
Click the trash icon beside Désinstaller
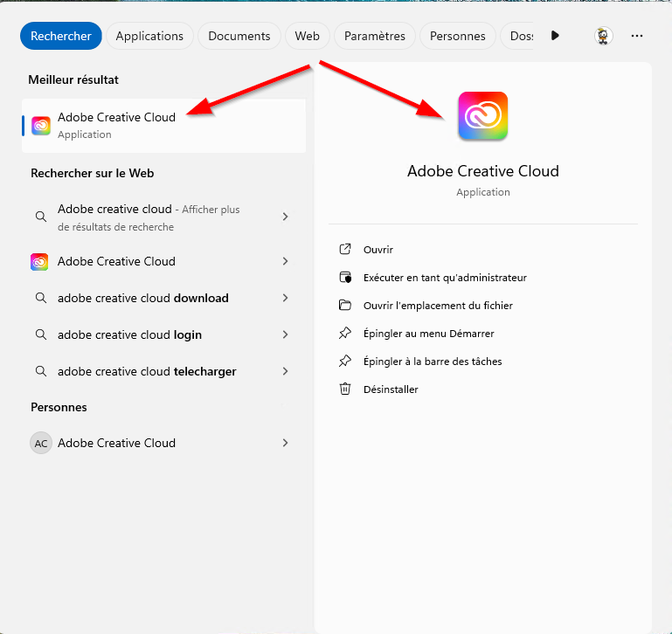click(345, 389)
